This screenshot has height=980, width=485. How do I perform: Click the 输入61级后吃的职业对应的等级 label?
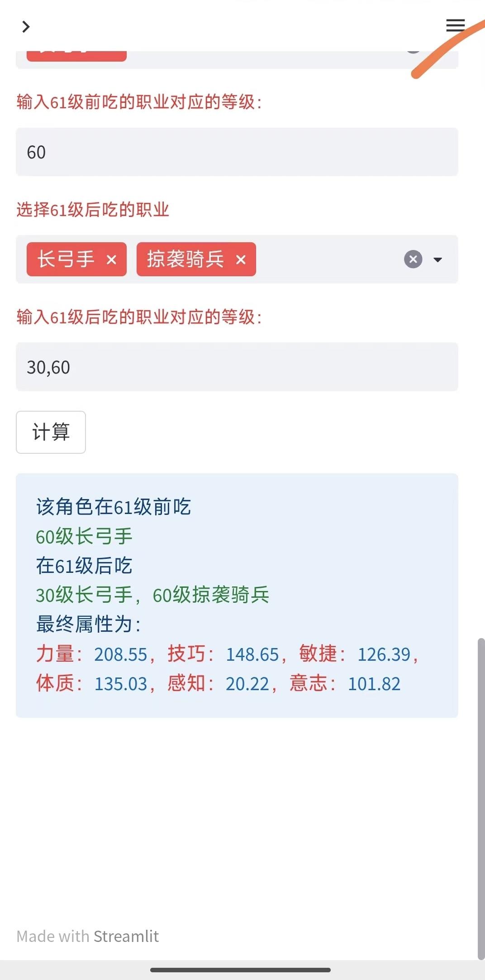click(139, 317)
